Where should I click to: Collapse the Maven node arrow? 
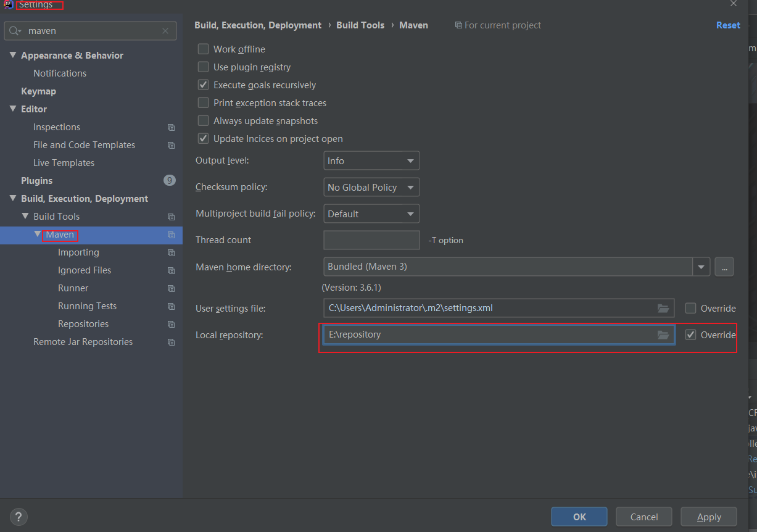[x=38, y=234]
